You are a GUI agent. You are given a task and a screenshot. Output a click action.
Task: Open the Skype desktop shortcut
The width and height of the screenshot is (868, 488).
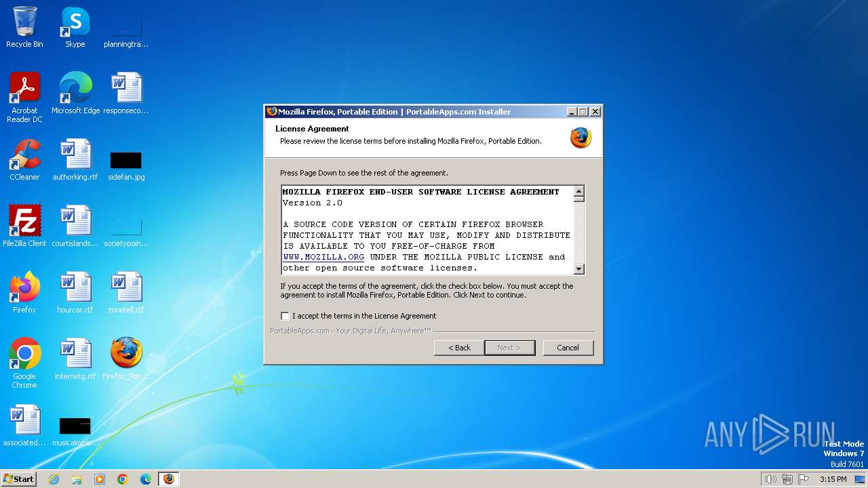tap(75, 27)
